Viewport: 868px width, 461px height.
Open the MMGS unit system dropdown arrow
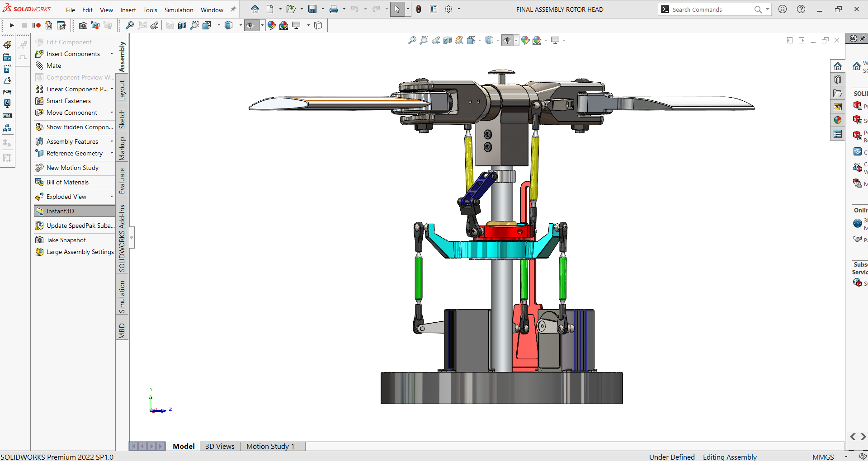click(846, 457)
